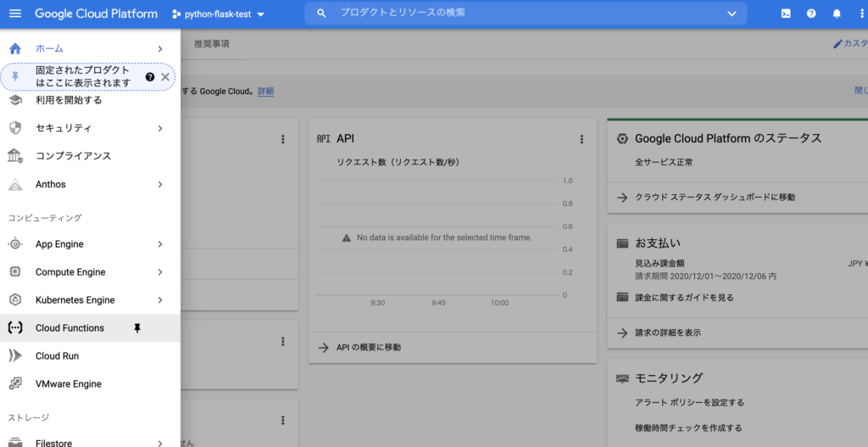Click the search magnifier icon
The height and width of the screenshot is (447, 868).
[321, 14]
